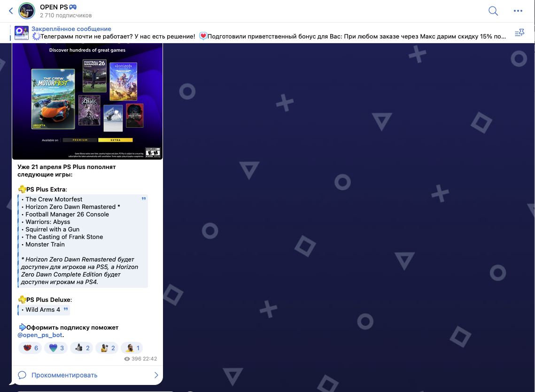The image size is (535, 392).
Task: Click the quote icon in the Extra games list
Action: coord(144,200)
